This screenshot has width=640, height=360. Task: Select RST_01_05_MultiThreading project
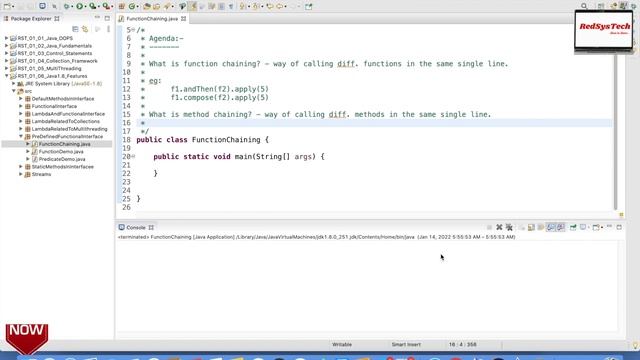click(49, 69)
